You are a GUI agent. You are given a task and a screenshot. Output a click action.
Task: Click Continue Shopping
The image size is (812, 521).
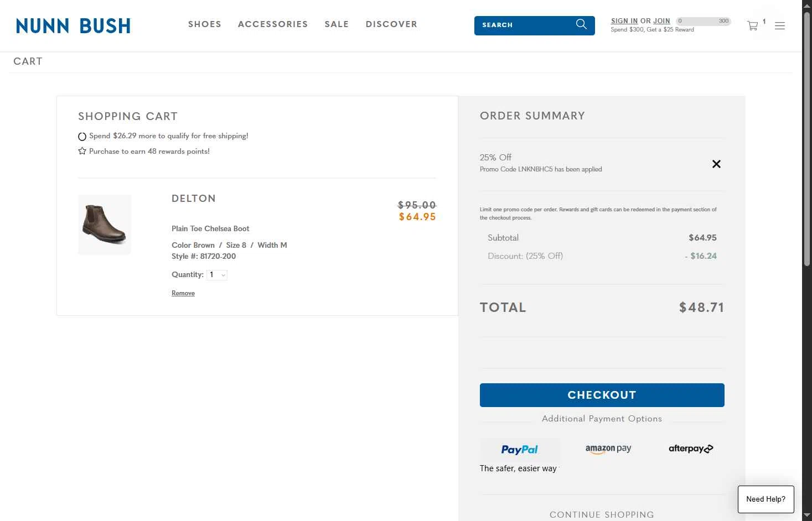[602, 514]
